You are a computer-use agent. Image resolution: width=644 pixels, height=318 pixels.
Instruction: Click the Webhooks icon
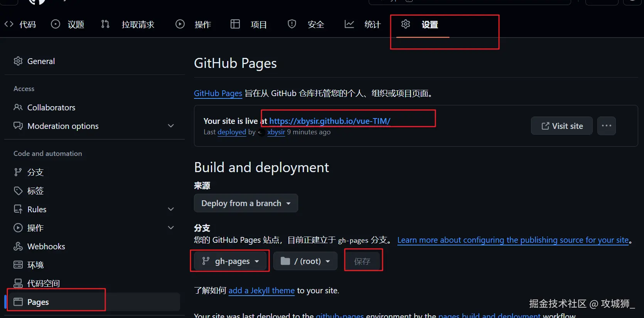click(18, 246)
